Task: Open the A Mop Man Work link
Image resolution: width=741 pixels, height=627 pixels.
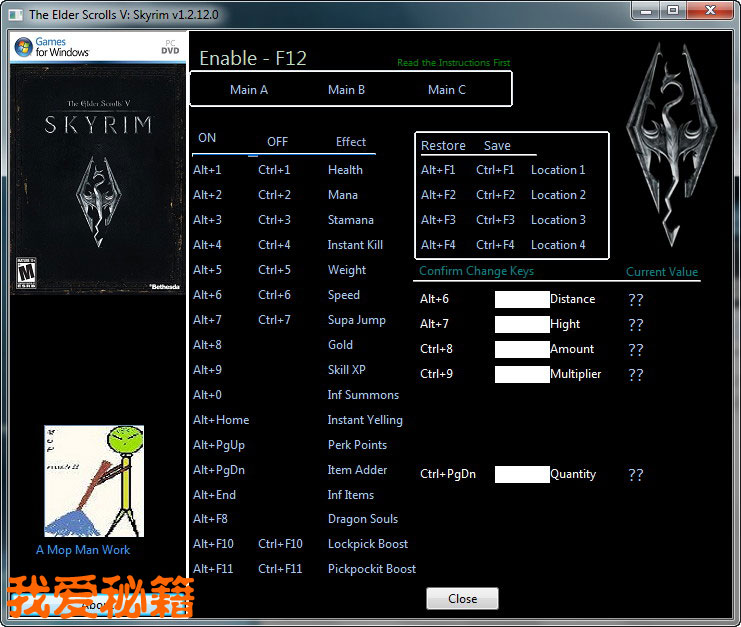Action: (x=83, y=550)
